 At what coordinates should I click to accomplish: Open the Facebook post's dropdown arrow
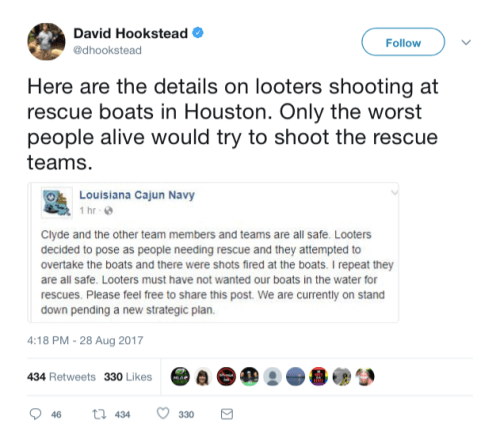tap(394, 193)
